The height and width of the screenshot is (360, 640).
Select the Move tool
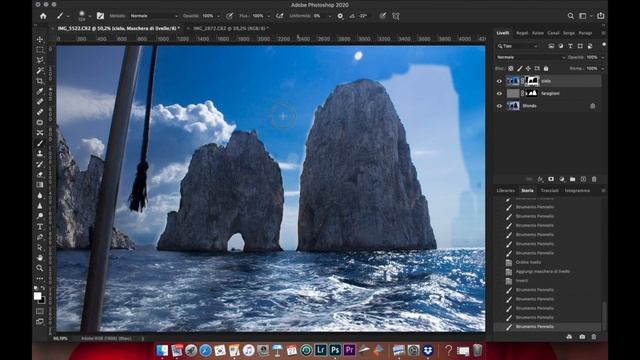(x=40, y=39)
